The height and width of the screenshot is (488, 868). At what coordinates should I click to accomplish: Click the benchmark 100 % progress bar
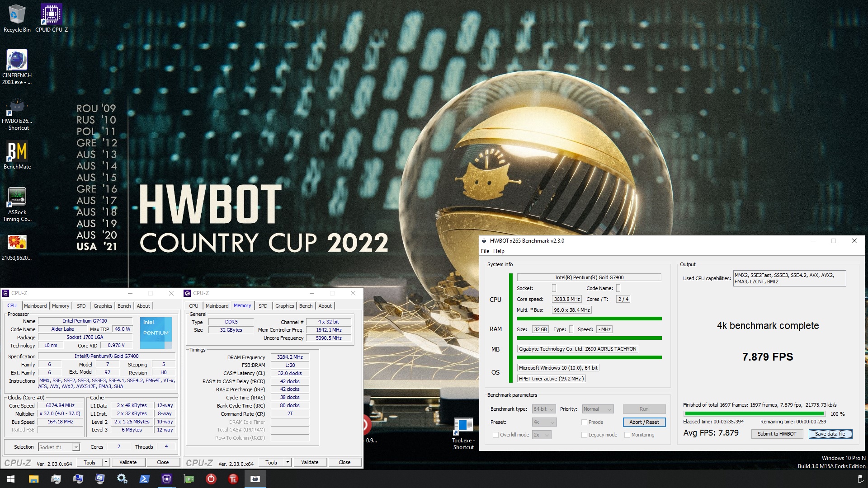click(754, 413)
